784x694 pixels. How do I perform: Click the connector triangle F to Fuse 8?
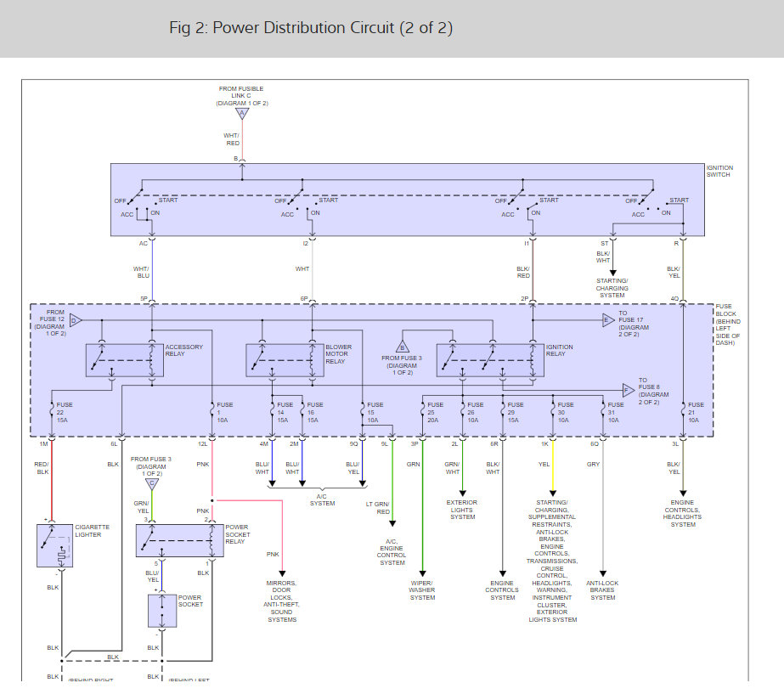coord(629,390)
